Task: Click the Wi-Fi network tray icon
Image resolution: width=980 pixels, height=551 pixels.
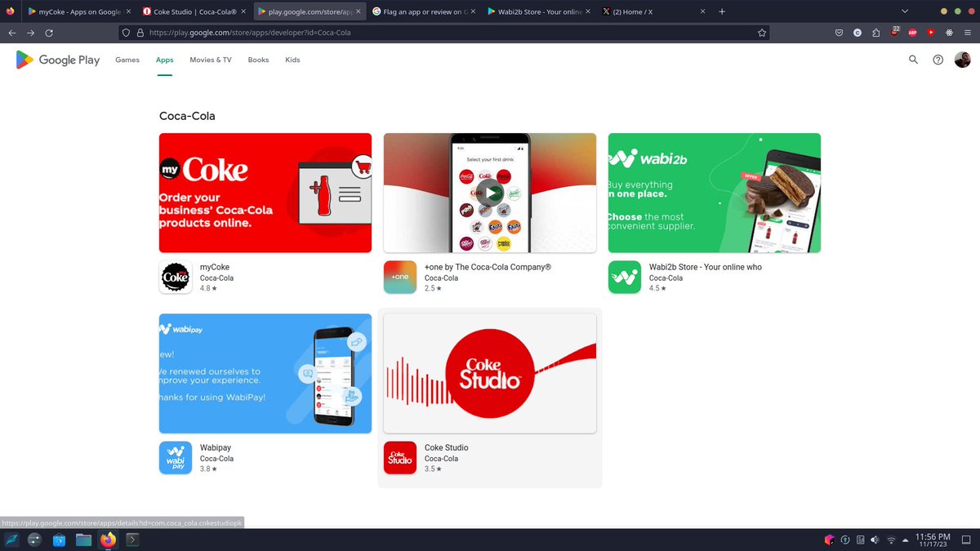Action: [x=890, y=540]
